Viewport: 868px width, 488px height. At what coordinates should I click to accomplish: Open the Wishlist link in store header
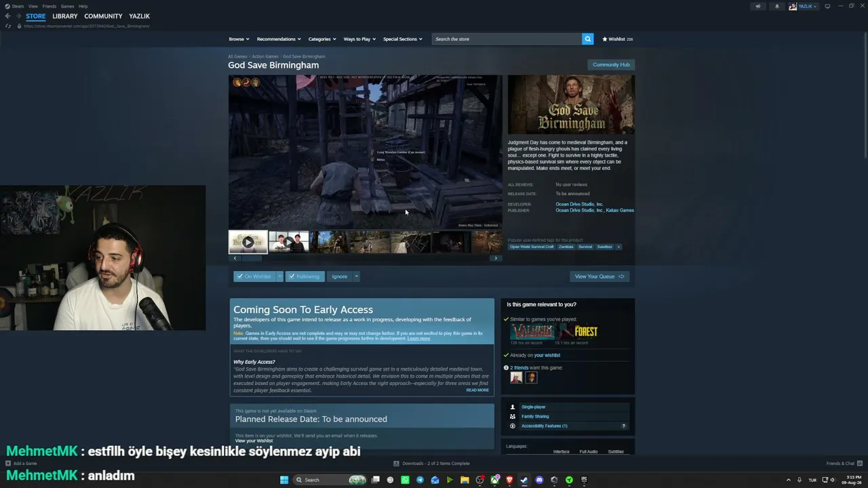pyautogui.click(x=617, y=39)
